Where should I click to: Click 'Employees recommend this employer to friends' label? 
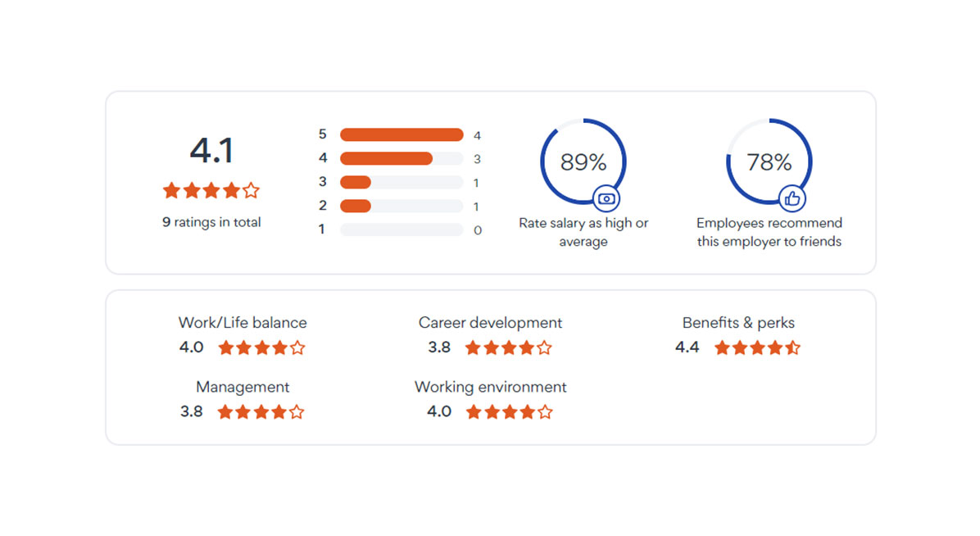point(769,232)
